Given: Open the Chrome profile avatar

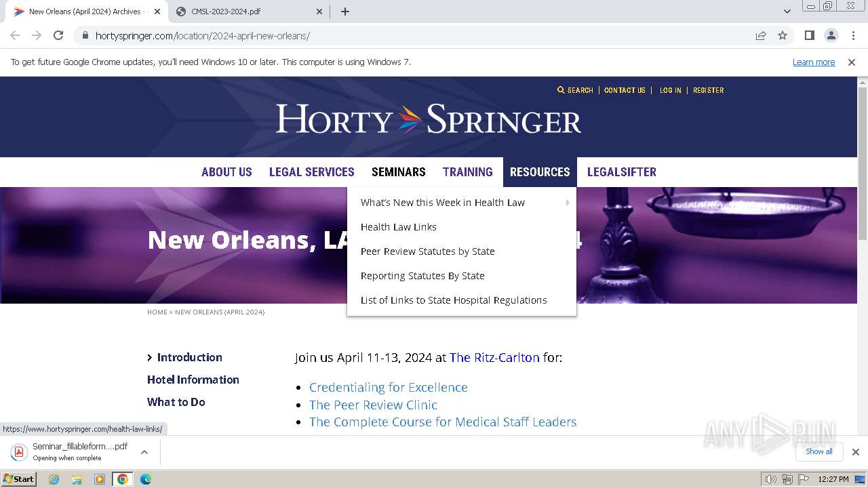Looking at the screenshot, I should point(831,35).
